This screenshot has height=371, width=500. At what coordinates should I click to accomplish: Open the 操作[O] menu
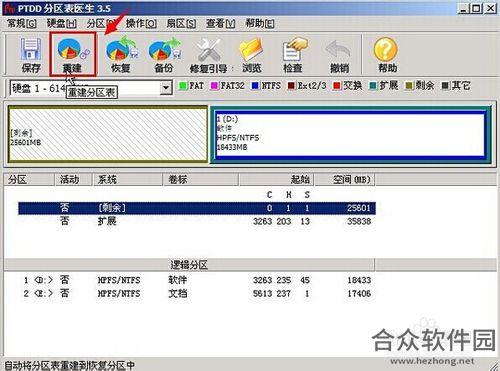point(141,23)
